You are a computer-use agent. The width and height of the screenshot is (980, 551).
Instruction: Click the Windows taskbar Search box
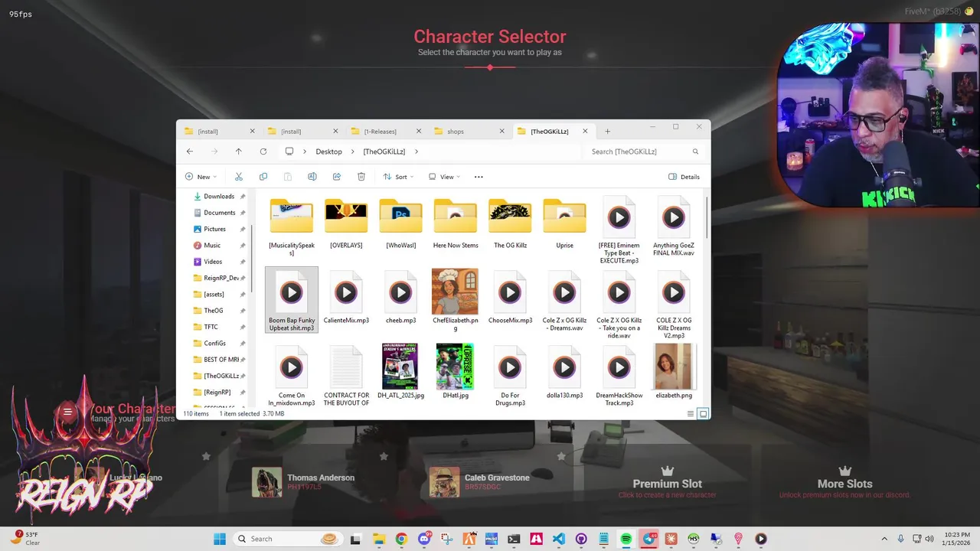[x=286, y=539]
